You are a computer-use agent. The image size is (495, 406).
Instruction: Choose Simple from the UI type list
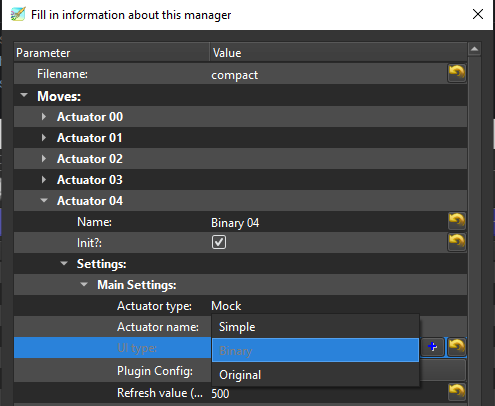315,327
